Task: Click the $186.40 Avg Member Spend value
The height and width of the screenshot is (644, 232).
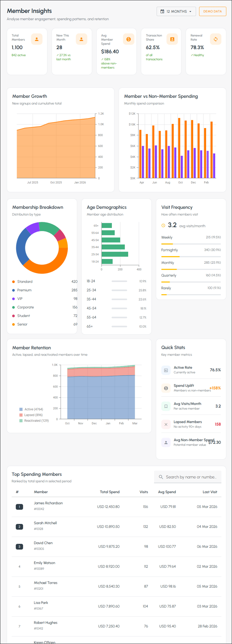Action: pos(110,52)
